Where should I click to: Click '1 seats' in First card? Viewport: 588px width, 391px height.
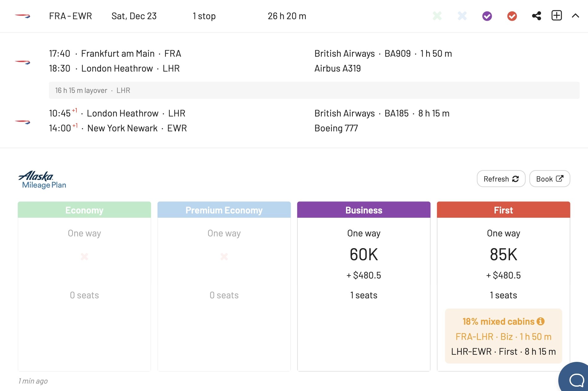tap(504, 295)
